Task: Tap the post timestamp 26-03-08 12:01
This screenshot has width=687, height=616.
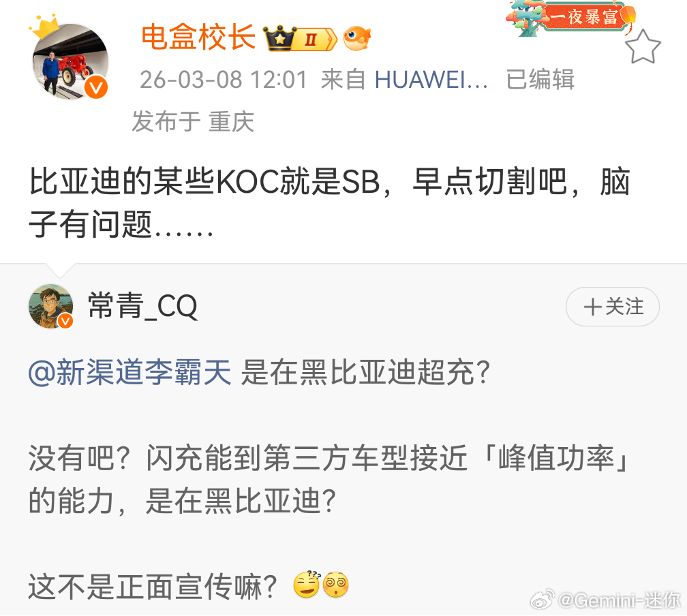Action: (x=224, y=80)
